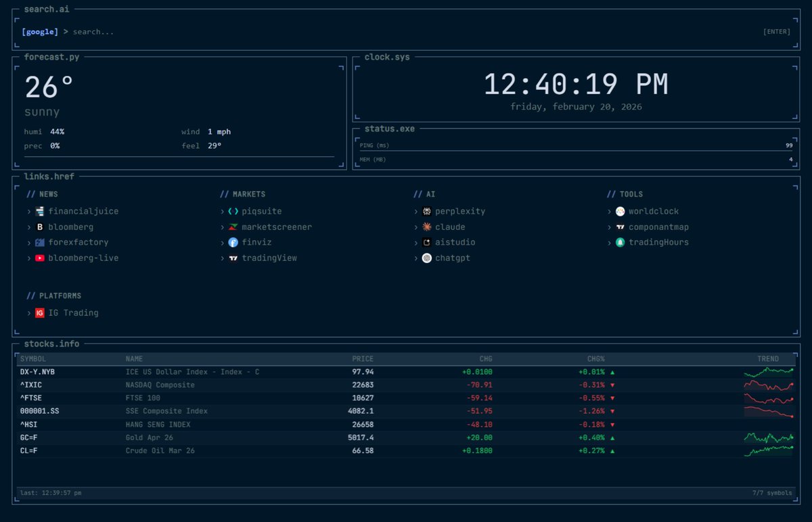Image resolution: width=812 pixels, height=522 pixels.
Task: Click the blue finviz icon
Action: (x=233, y=242)
